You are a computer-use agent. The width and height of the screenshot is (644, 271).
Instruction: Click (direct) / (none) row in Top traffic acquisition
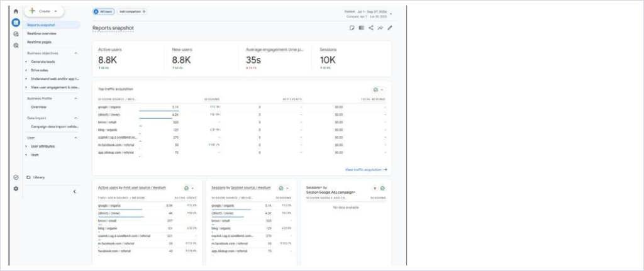(241, 114)
